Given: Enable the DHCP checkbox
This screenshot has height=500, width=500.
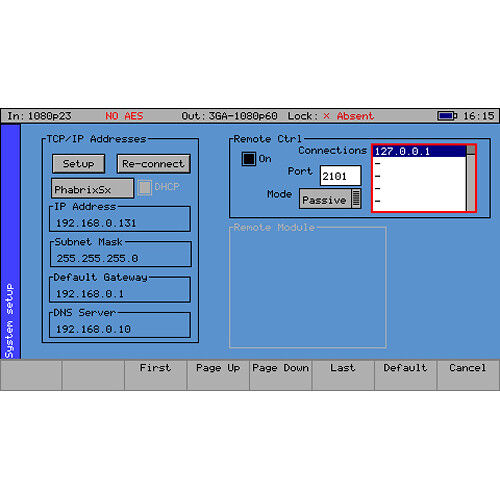Looking at the screenshot, I should 145,187.
